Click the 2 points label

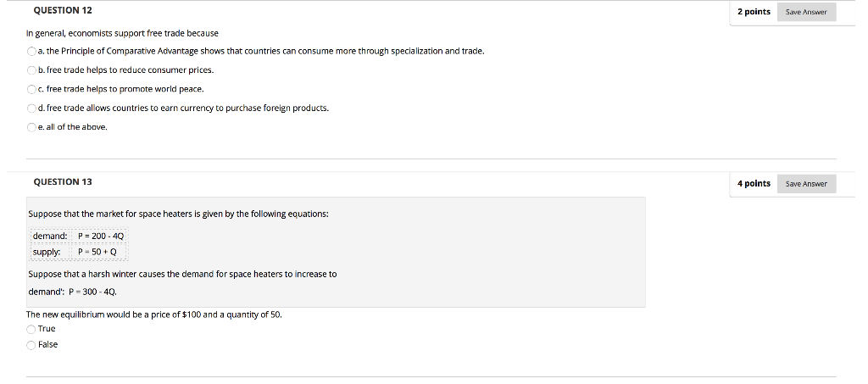coord(754,12)
